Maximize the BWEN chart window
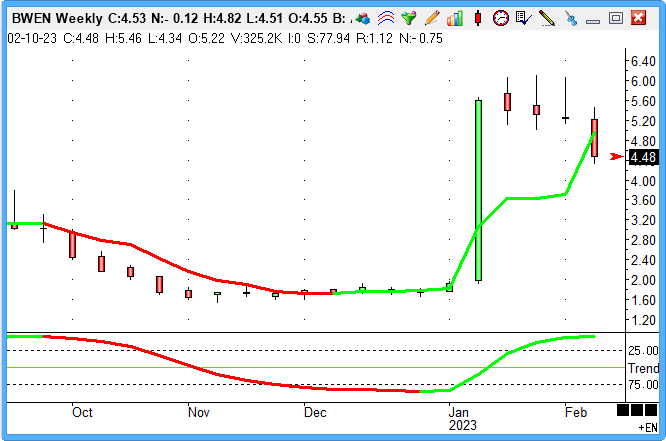666x441 pixels. pos(616,18)
